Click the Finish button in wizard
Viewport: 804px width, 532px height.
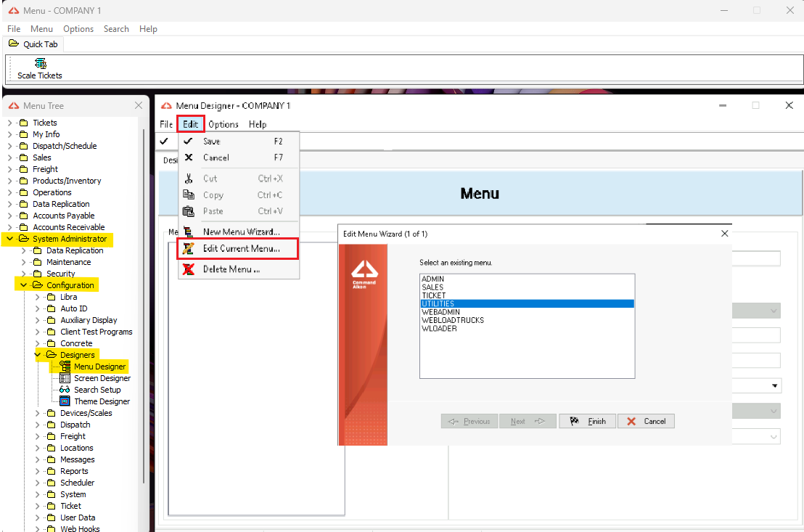click(588, 421)
